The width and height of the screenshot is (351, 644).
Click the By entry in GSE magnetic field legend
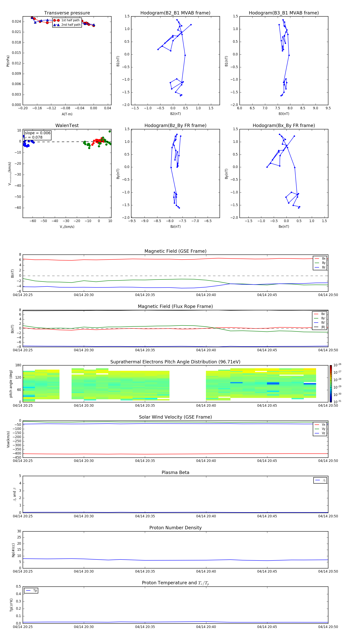point(320,263)
